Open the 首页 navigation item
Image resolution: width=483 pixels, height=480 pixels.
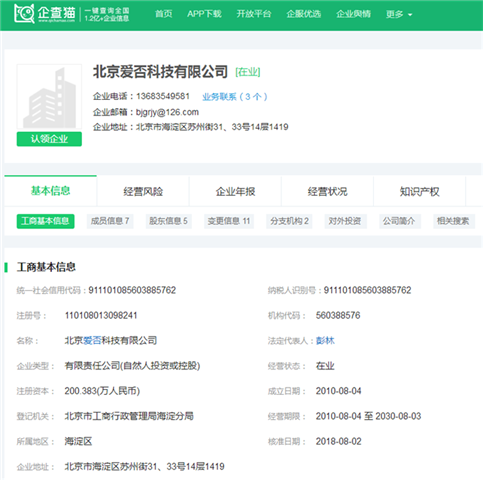(x=163, y=14)
